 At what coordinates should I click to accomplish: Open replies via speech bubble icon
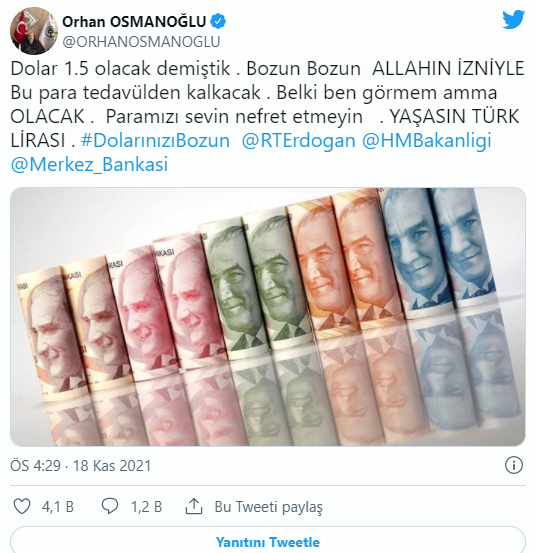click(x=110, y=506)
